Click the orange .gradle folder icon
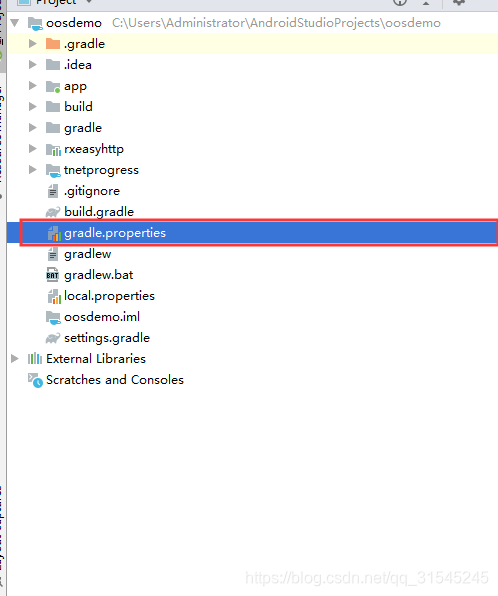 53,44
